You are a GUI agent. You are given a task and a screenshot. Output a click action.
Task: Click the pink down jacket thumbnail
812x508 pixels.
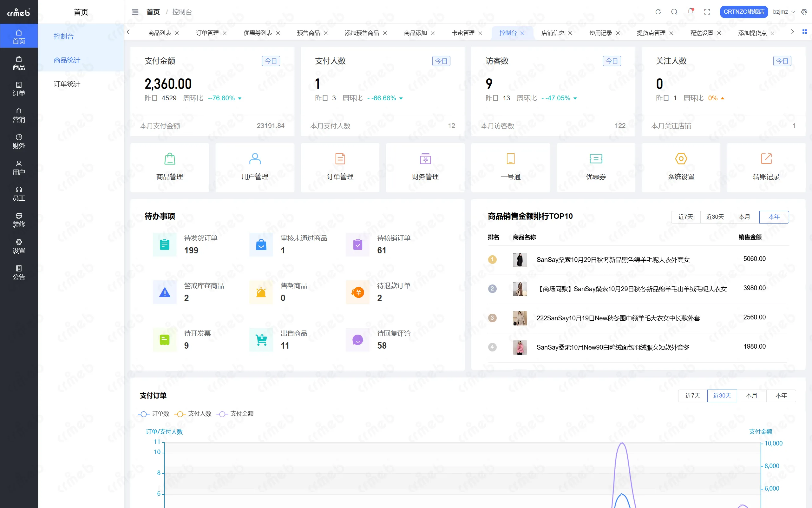(x=520, y=347)
